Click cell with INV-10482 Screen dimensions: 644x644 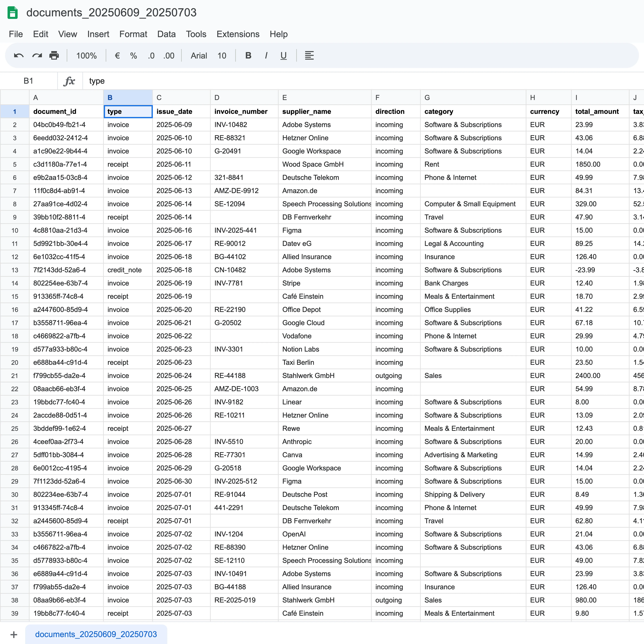(244, 125)
